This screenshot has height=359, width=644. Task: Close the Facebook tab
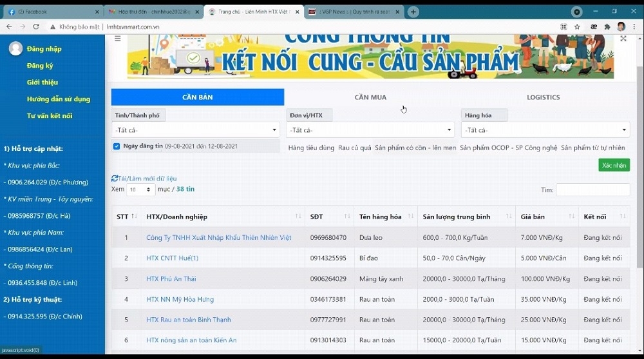(x=97, y=12)
